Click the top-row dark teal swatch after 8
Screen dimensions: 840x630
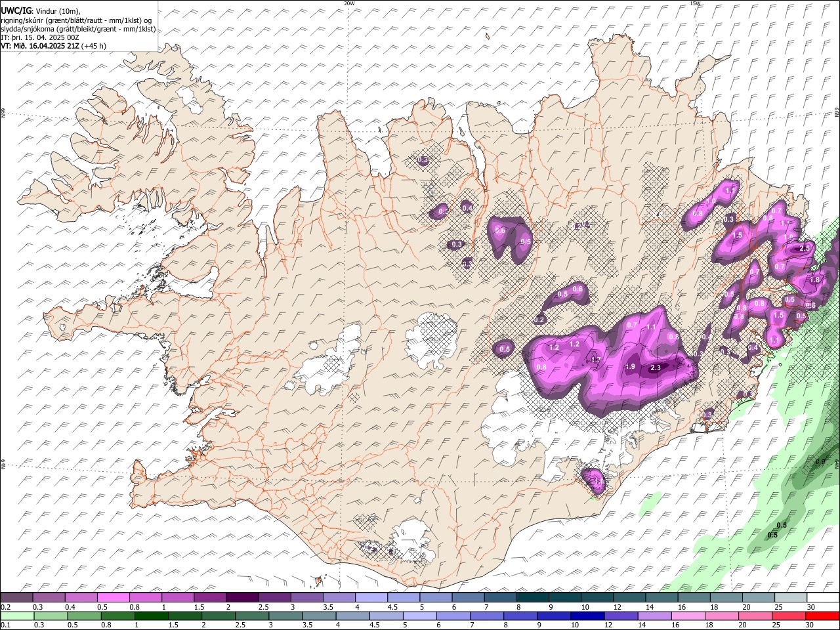532,598
